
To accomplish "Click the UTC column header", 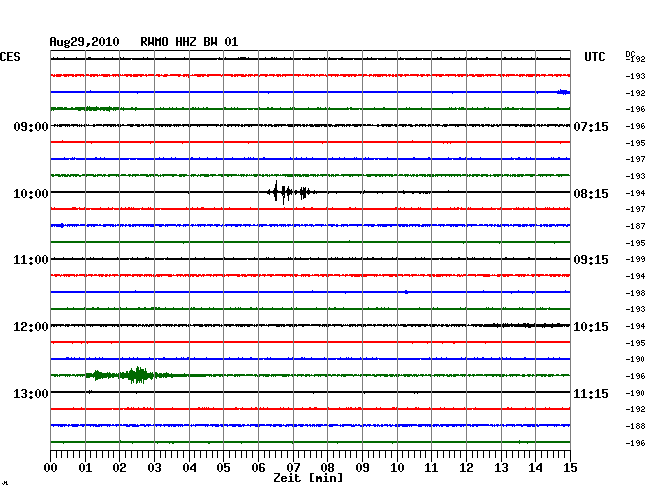I will (594, 57).
